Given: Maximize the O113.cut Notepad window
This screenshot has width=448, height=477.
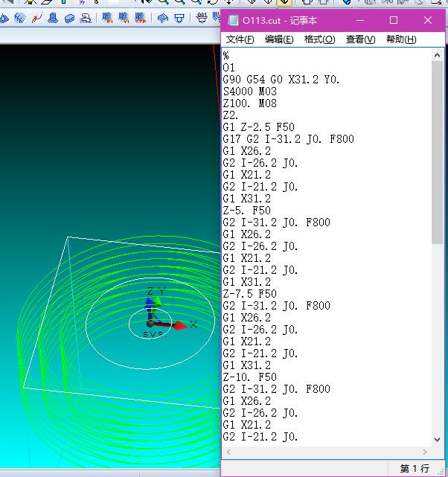Looking at the screenshot, I should pyautogui.click(x=394, y=20).
